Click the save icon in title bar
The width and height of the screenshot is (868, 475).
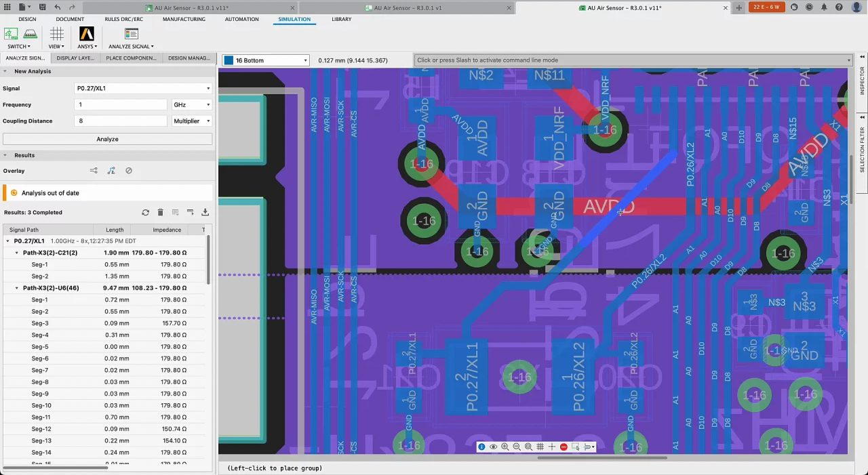[43, 7]
